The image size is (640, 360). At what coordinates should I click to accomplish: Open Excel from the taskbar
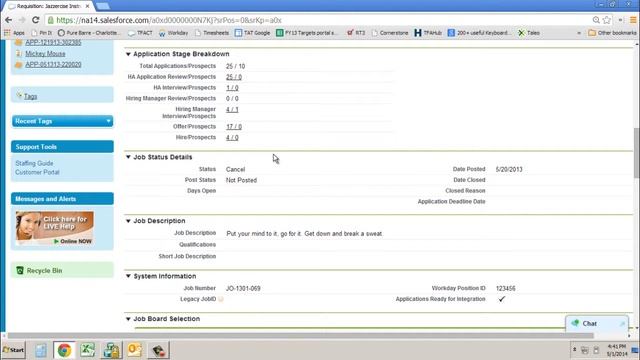[x=87, y=350]
